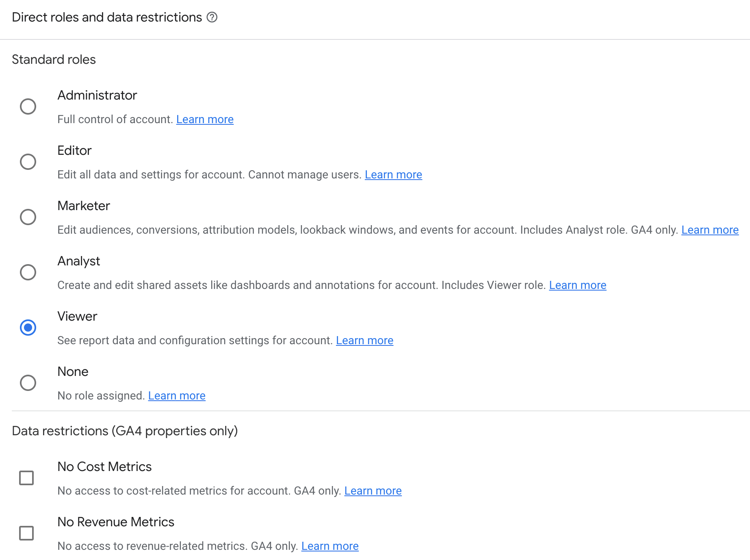Open Learn more about Viewer role
The height and width of the screenshot is (560, 750).
pyautogui.click(x=364, y=340)
